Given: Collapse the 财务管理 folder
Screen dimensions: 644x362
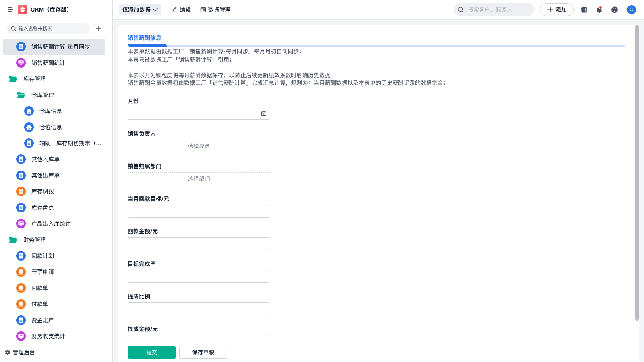Looking at the screenshot, I should pyautogui.click(x=13, y=240).
